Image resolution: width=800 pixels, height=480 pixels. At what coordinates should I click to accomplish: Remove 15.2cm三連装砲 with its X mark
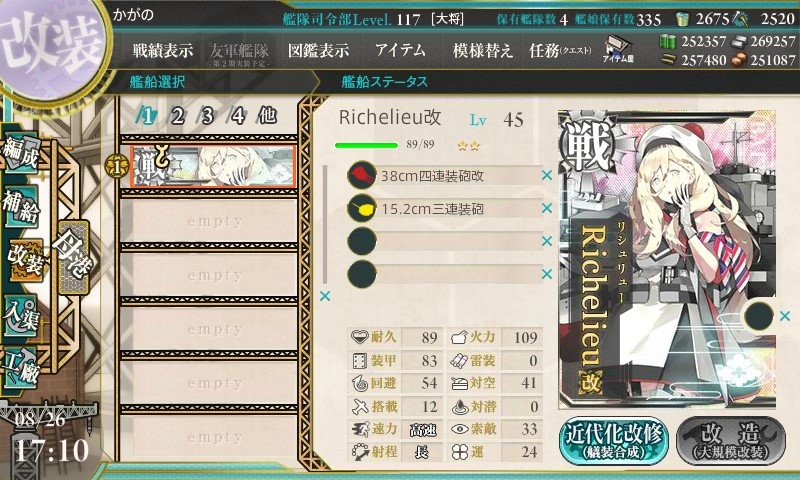[x=547, y=208]
